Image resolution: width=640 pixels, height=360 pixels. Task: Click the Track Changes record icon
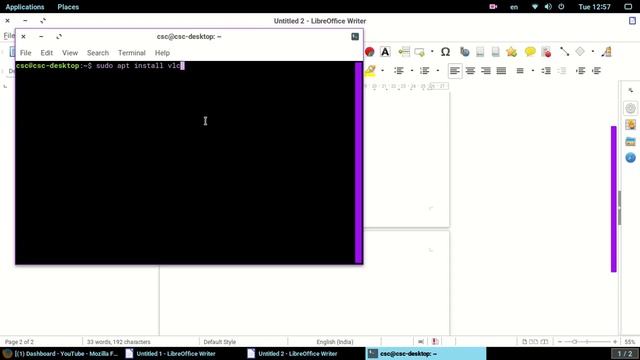(x=546, y=52)
